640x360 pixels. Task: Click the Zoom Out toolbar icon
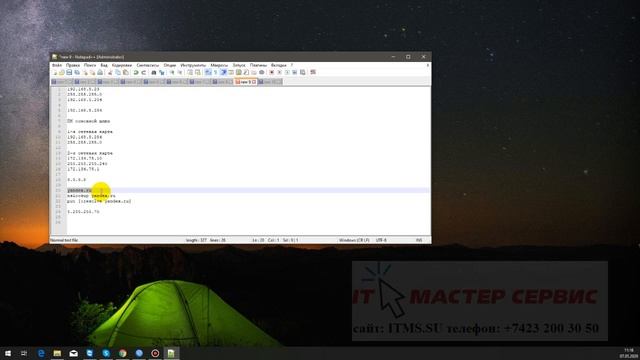(x=180, y=72)
